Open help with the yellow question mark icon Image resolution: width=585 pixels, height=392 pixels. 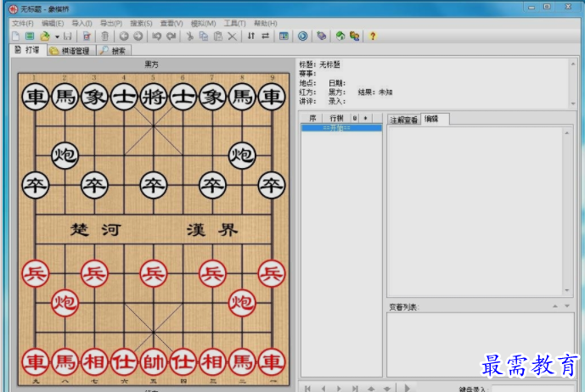click(373, 36)
